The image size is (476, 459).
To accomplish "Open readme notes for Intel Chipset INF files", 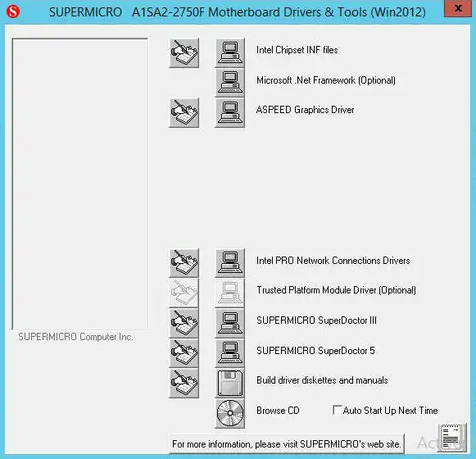I will [x=184, y=52].
